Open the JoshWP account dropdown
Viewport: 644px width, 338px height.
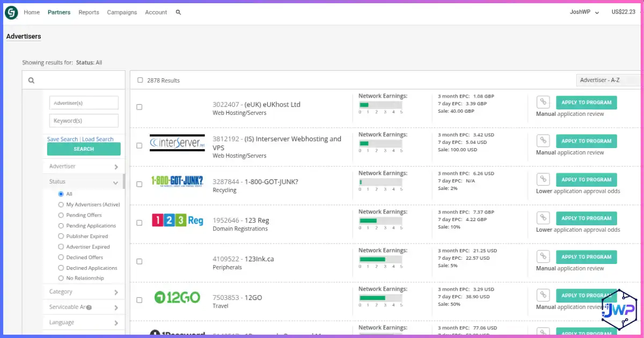click(x=584, y=12)
